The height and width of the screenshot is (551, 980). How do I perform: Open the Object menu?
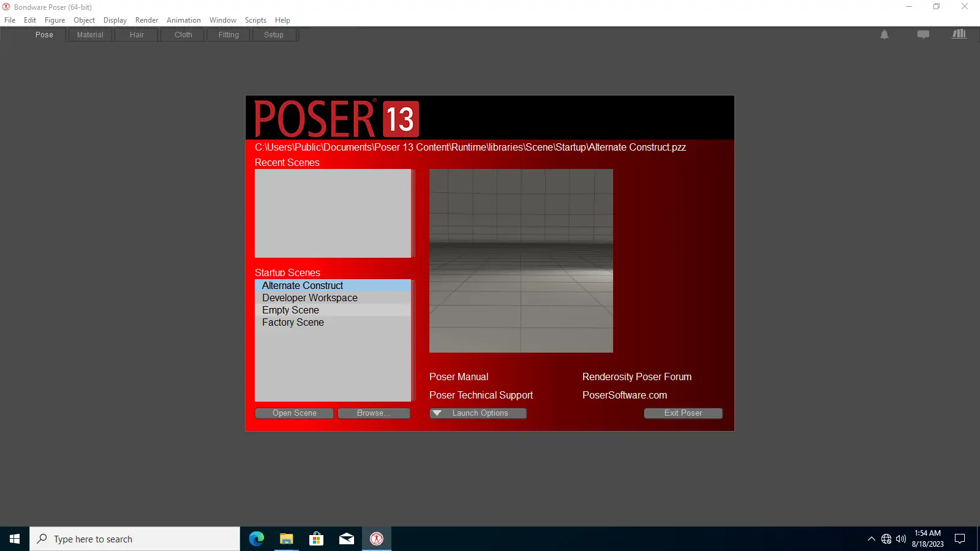[85, 20]
